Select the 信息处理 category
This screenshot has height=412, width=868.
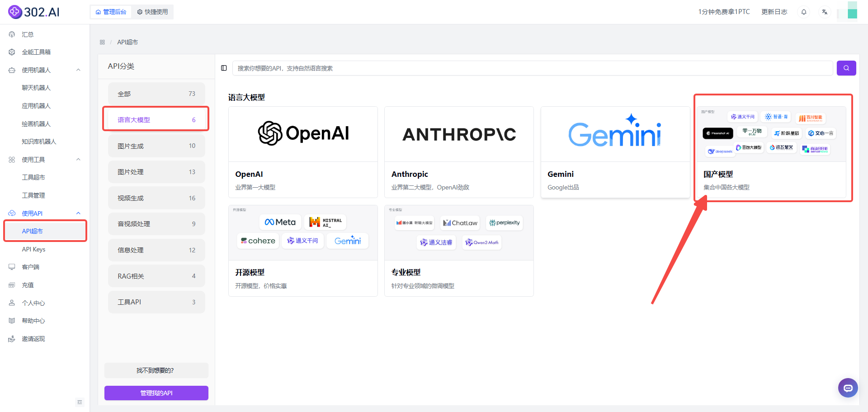(156, 250)
